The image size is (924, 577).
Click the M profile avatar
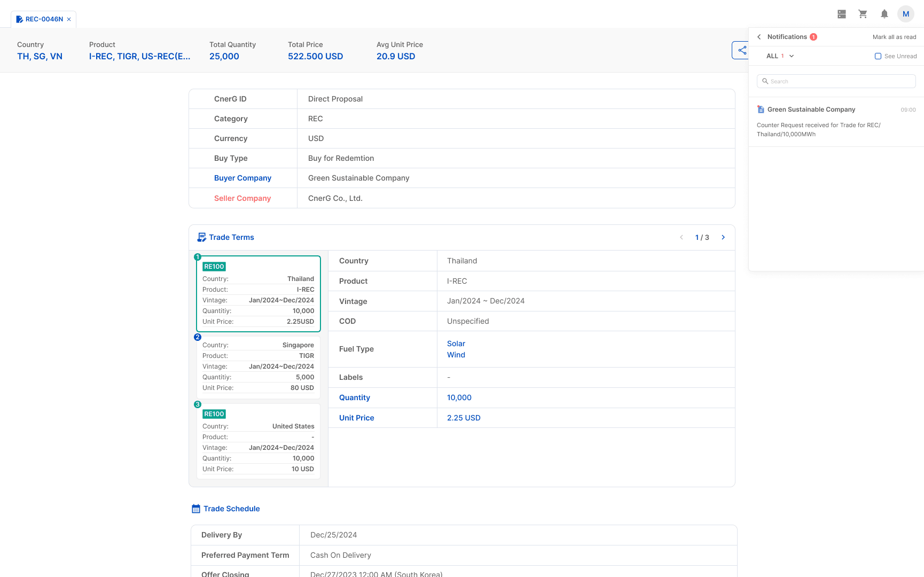(906, 14)
